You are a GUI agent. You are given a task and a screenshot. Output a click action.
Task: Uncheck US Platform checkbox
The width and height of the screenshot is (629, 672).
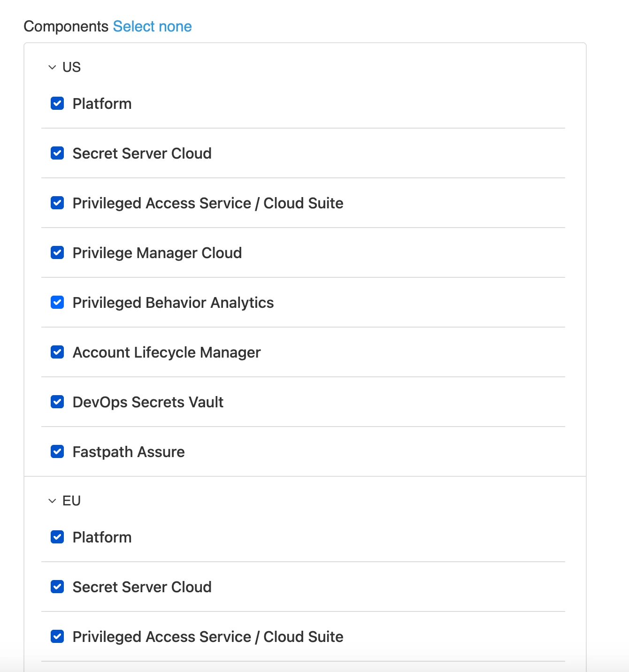[57, 103]
